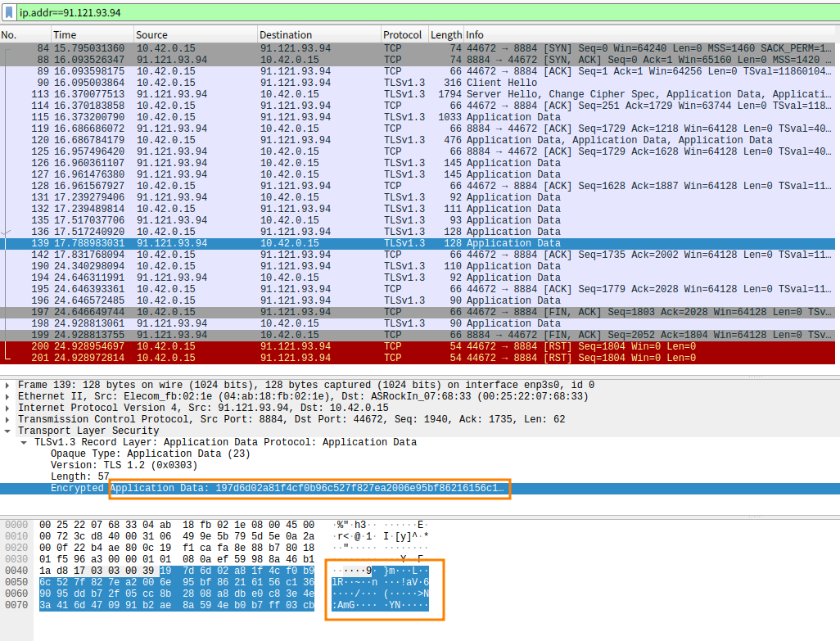
Task: Collapse the Transport Layer Security layer
Action: (x=8, y=431)
